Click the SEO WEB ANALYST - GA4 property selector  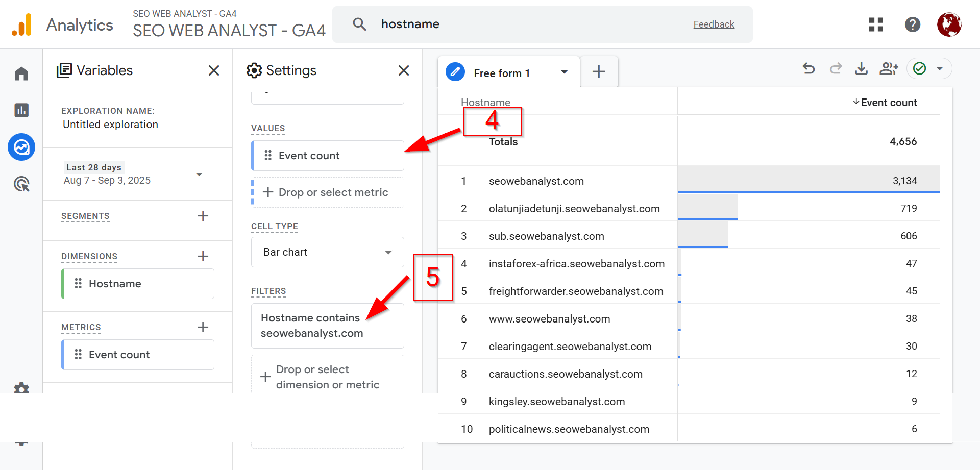tap(229, 24)
